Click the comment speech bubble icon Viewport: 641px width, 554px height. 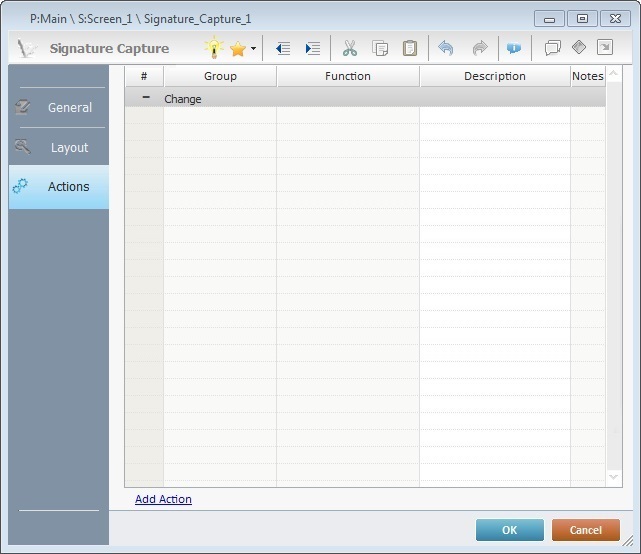click(x=552, y=48)
